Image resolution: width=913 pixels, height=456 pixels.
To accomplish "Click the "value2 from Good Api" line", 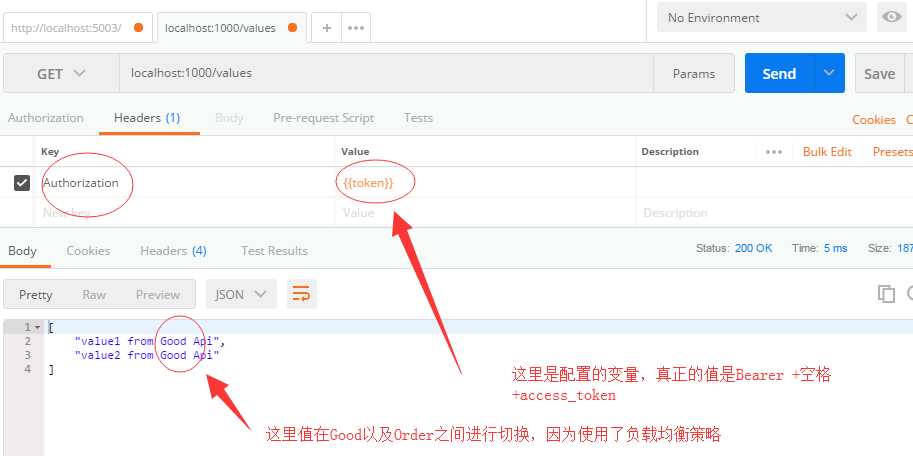I will click(147, 355).
